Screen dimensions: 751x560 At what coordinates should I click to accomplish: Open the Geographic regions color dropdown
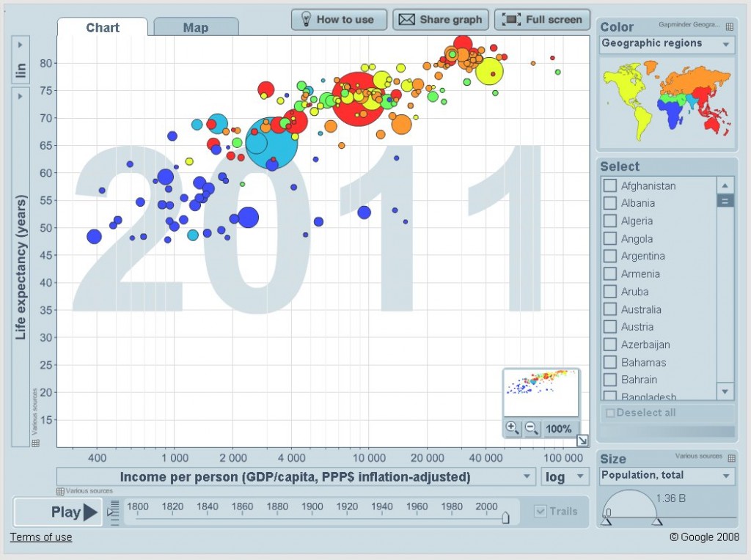(x=666, y=44)
